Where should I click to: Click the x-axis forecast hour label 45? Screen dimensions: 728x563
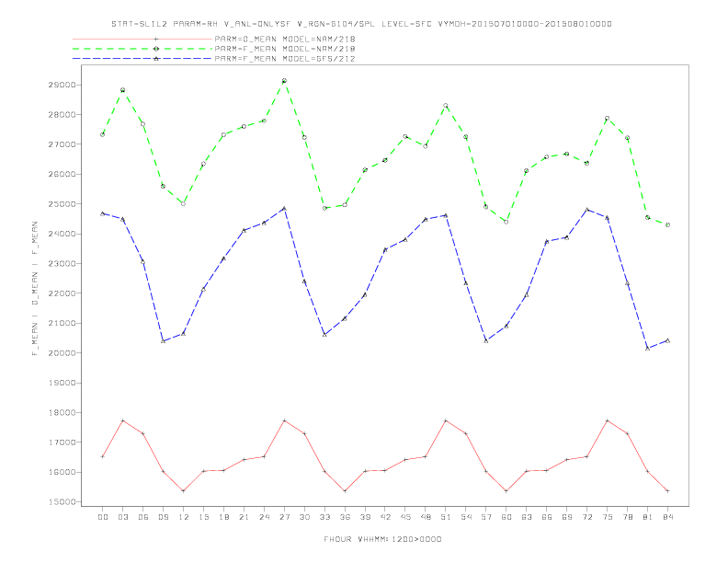[405, 517]
